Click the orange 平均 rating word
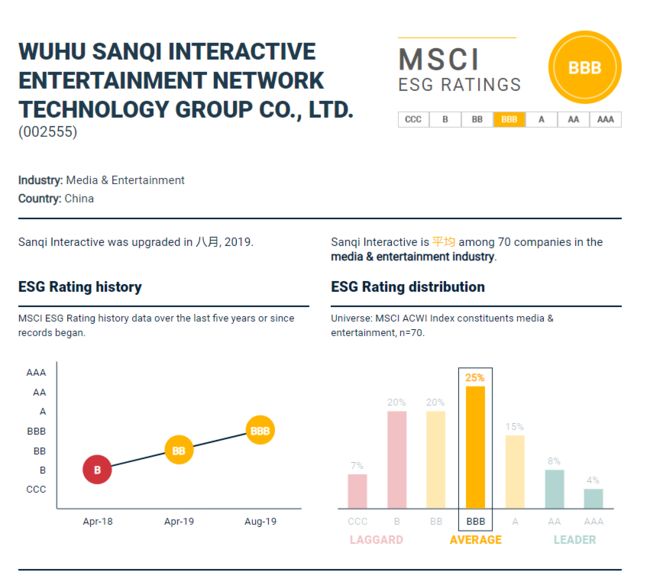Image resolution: width=650 pixels, height=582 pixels. click(x=444, y=242)
